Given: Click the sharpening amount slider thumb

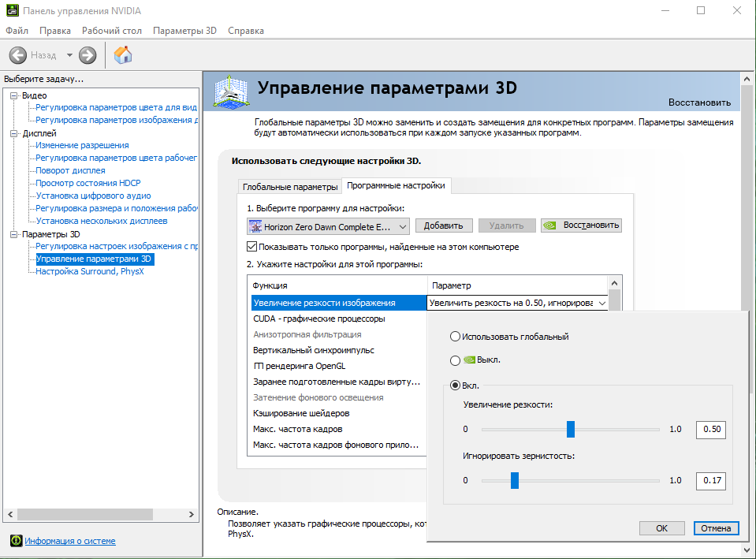Looking at the screenshot, I should [571, 429].
